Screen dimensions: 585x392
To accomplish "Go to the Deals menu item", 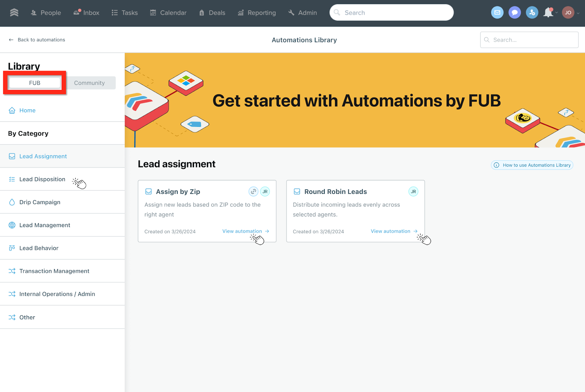I will [x=212, y=13].
